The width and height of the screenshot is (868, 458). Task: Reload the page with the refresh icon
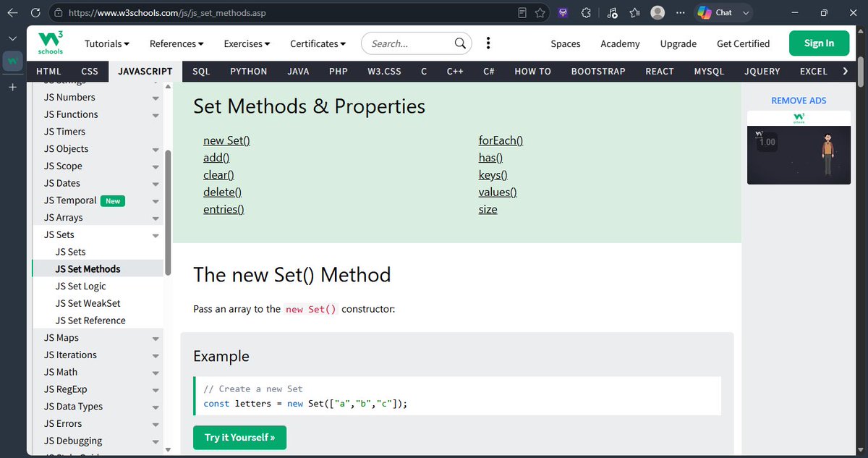36,13
